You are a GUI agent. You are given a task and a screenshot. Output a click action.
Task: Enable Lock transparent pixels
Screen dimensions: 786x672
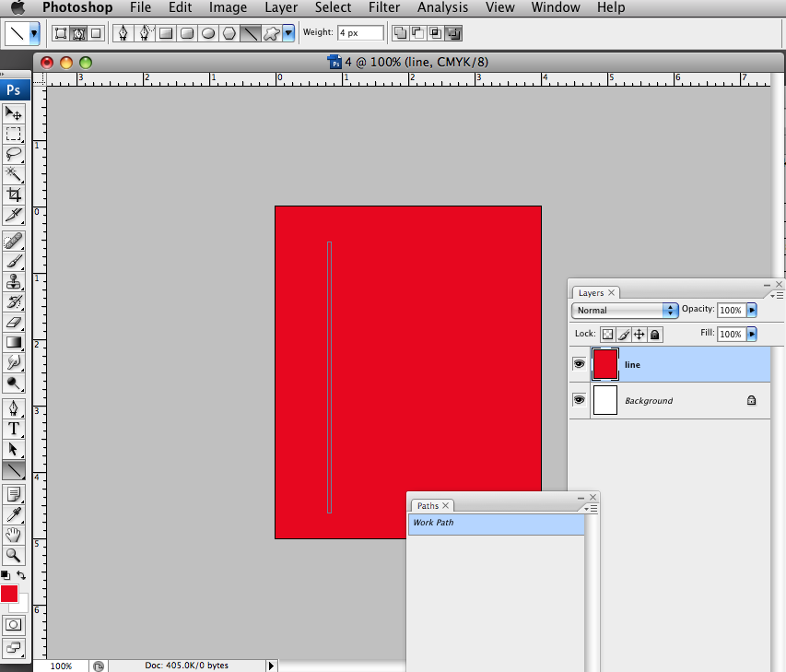(x=608, y=334)
